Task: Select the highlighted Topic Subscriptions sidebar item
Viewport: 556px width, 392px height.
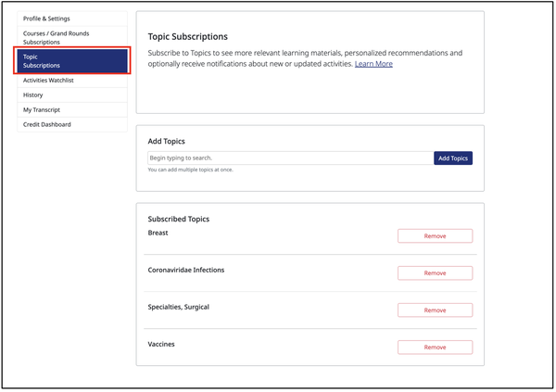Action: click(x=72, y=61)
